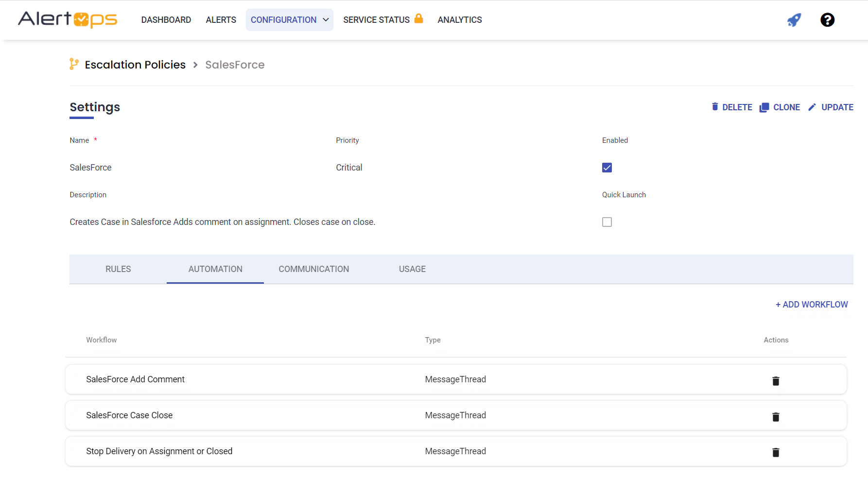Click the Description label
Image resolution: width=868 pixels, height=495 pixels.
(88, 195)
